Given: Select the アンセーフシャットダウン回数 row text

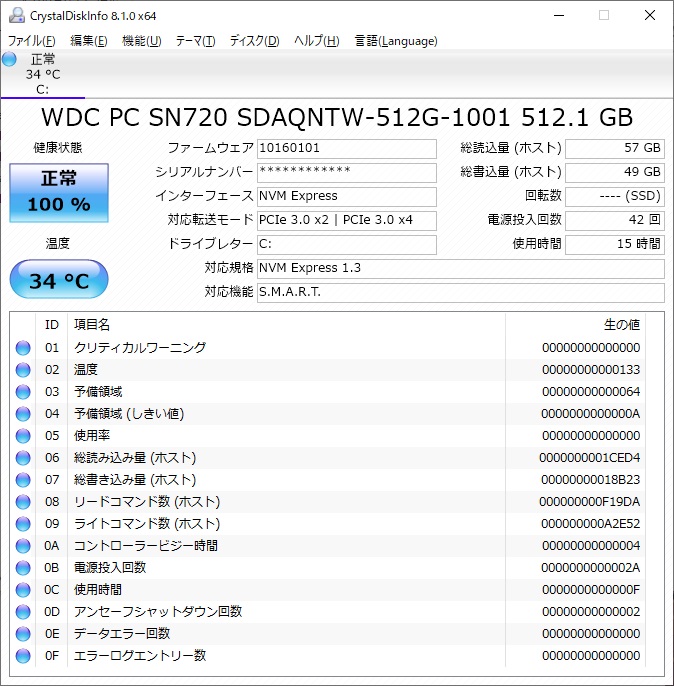Looking at the screenshot, I should click(x=158, y=612).
